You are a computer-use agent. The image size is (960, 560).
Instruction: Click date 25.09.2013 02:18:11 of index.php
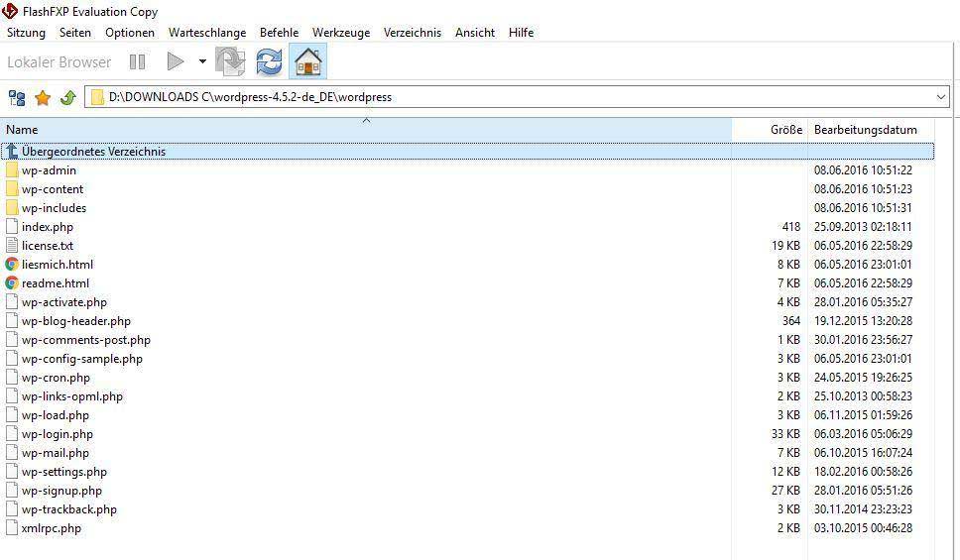(x=863, y=226)
